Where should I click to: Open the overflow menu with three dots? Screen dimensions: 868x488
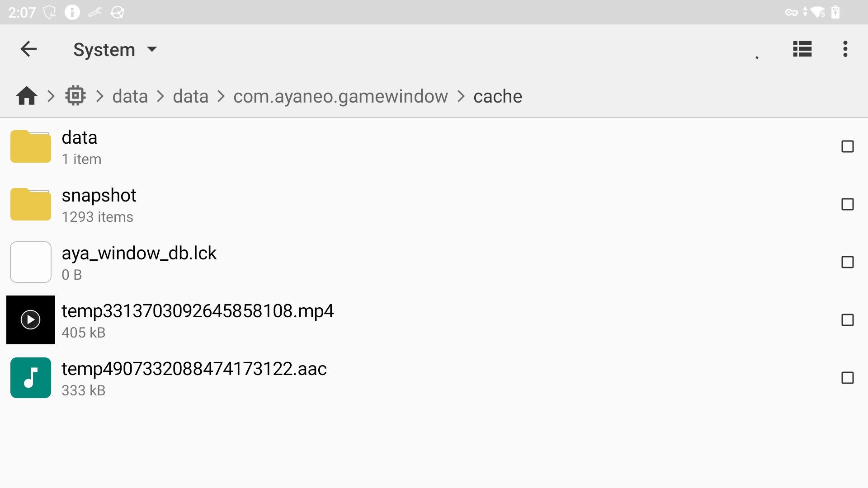click(x=844, y=49)
